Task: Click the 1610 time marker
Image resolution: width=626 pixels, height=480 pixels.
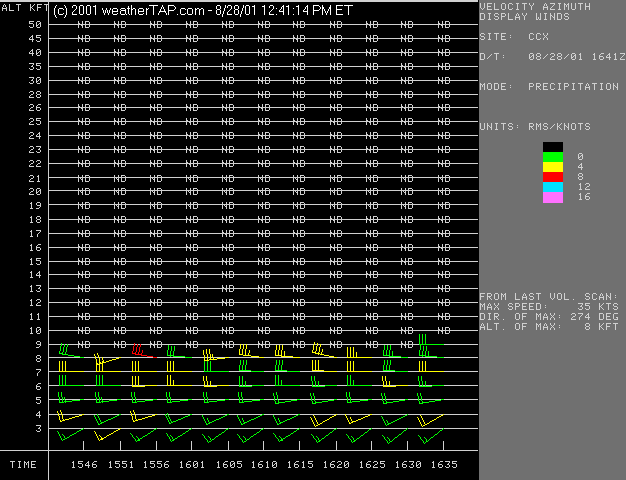Action: [x=264, y=465]
